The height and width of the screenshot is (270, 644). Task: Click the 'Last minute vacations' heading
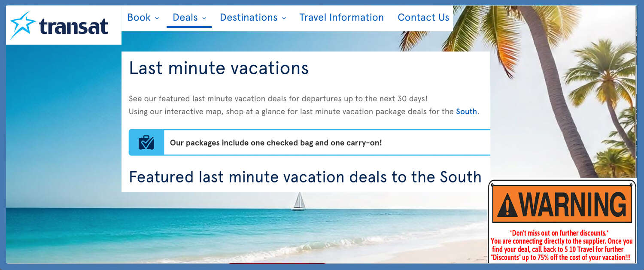(219, 68)
